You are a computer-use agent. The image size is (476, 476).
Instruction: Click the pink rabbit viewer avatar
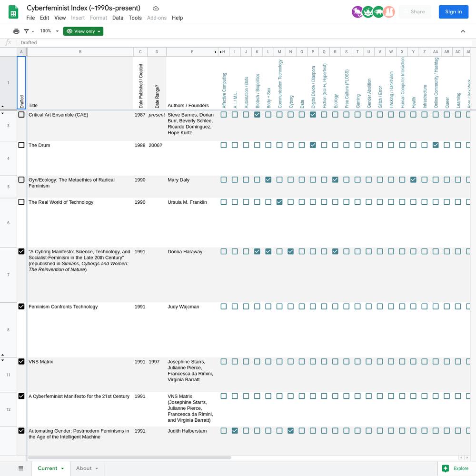389,12
